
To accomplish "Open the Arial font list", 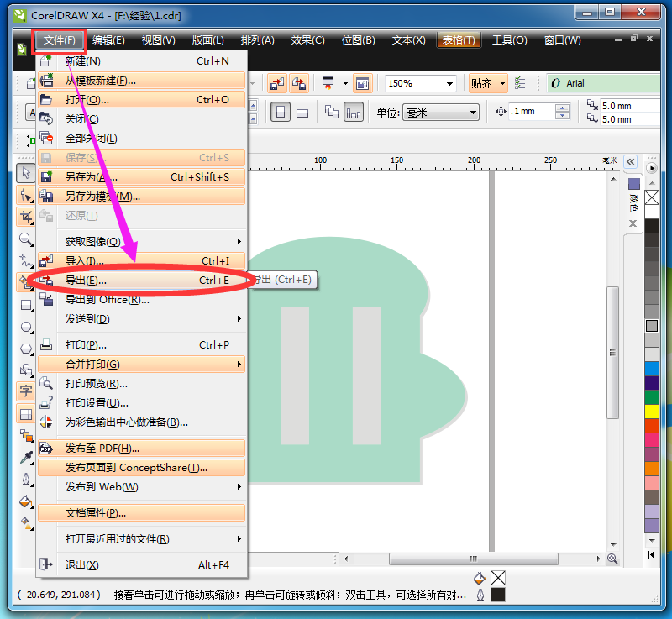I will coord(605,84).
